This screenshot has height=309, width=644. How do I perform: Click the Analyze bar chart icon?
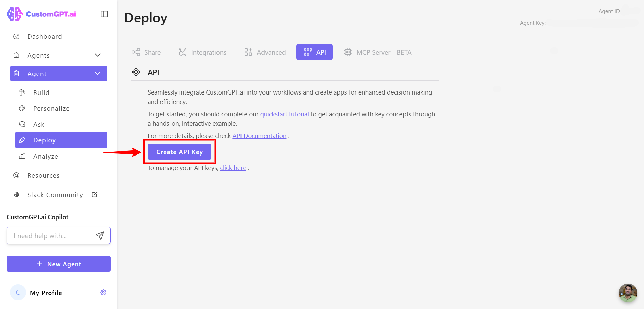[x=22, y=156]
